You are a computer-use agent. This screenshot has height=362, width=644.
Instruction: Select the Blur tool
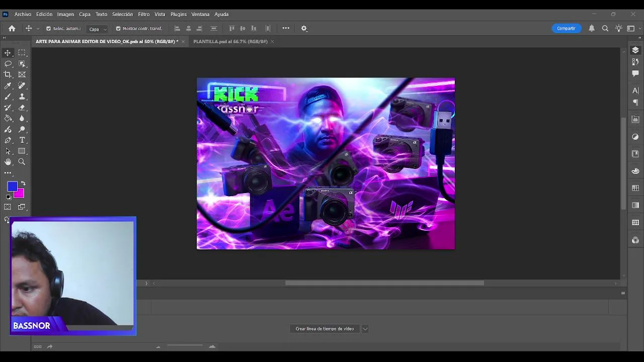22,118
